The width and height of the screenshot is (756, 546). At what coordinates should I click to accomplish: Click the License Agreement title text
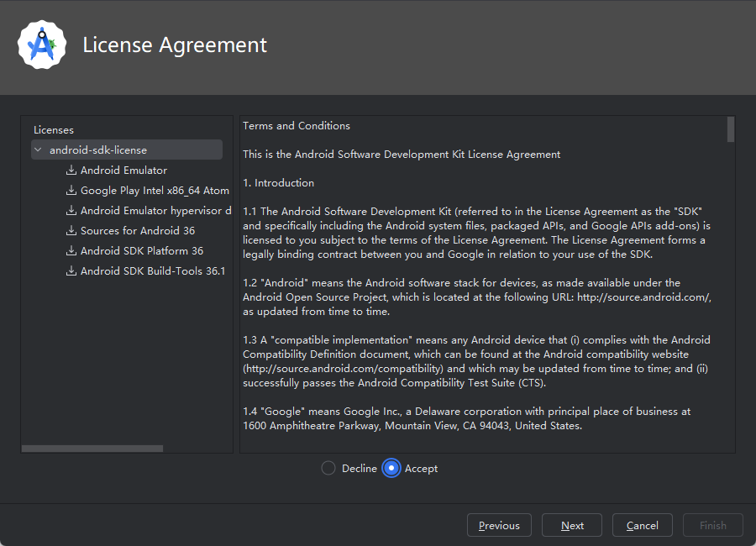coord(175,45)
